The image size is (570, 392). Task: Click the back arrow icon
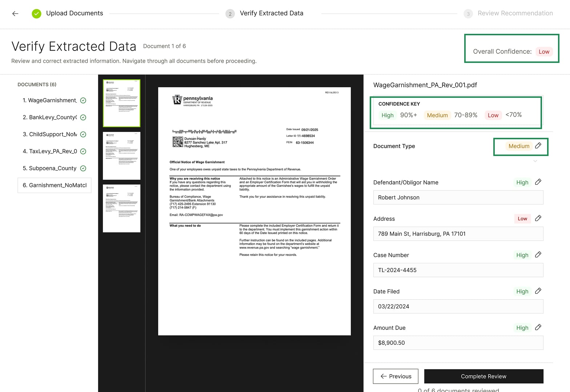point(15,13)
